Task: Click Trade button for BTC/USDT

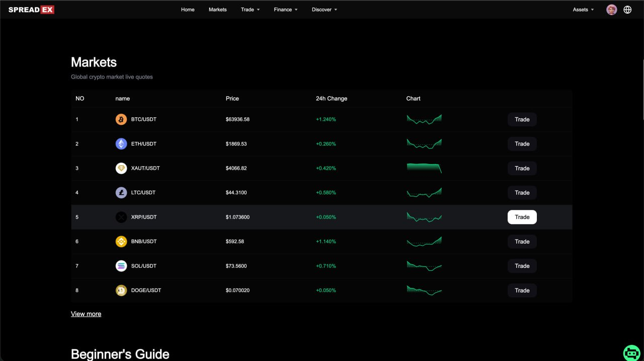Action: (x=522, y=119)
